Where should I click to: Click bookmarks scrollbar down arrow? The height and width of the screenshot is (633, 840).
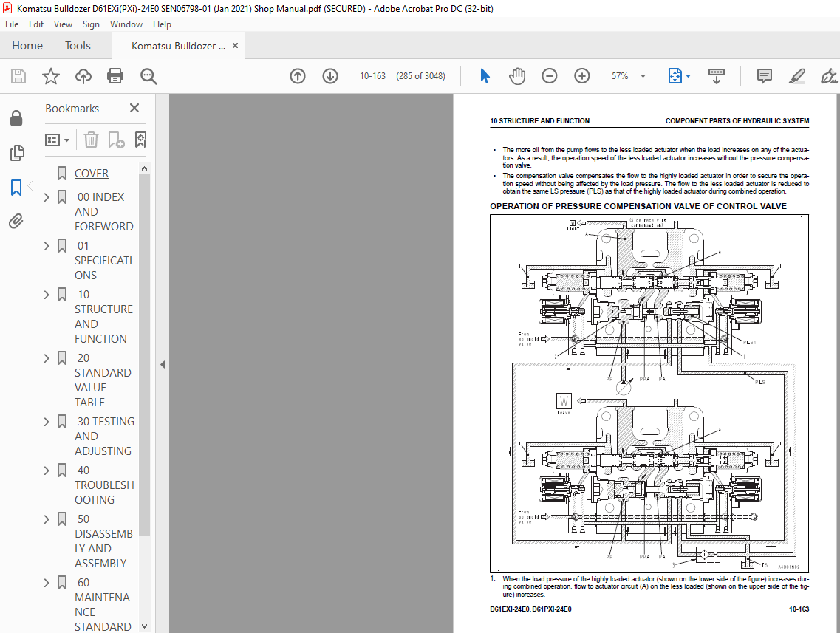point(144,626)
